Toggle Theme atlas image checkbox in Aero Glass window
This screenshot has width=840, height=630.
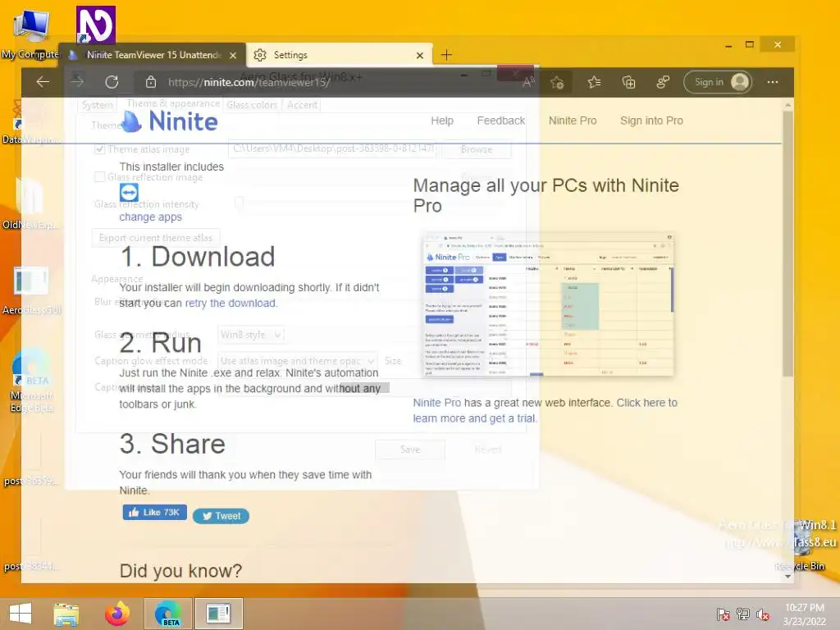coord(99,149)
